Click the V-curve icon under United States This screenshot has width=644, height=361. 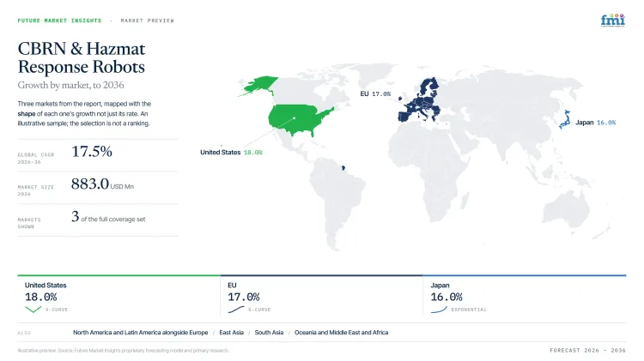click(33, 310)
